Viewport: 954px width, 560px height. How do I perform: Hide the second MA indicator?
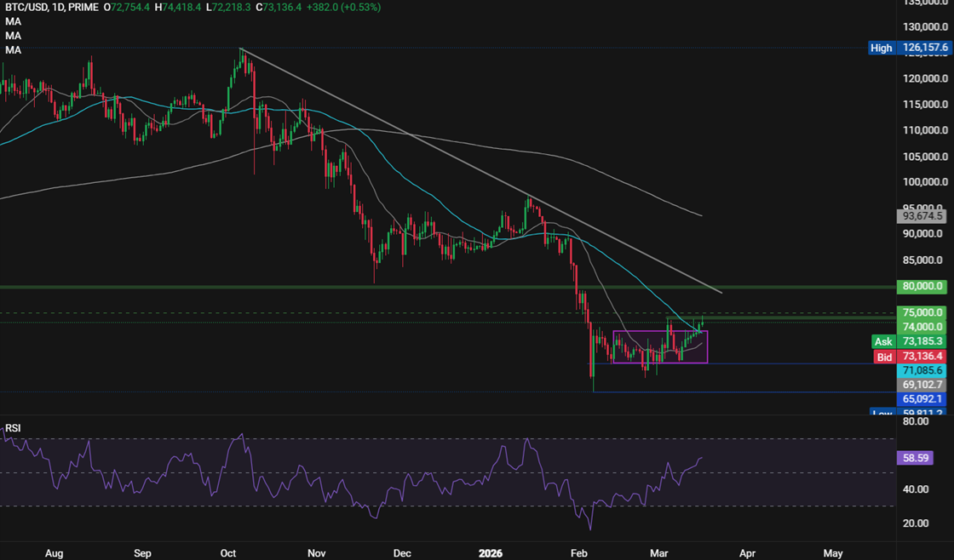12,35
